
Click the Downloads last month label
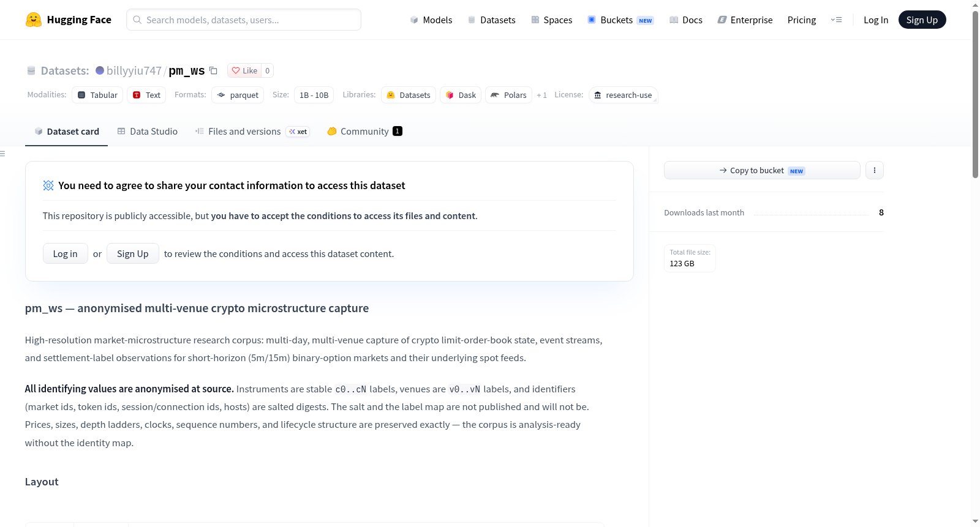[x=704, y=212]
